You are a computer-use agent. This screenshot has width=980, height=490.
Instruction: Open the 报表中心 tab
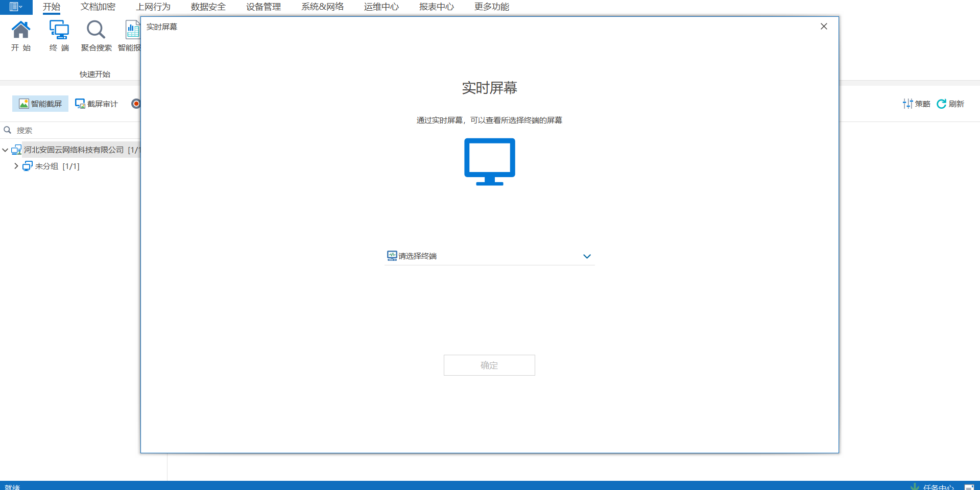pos(437,7)
